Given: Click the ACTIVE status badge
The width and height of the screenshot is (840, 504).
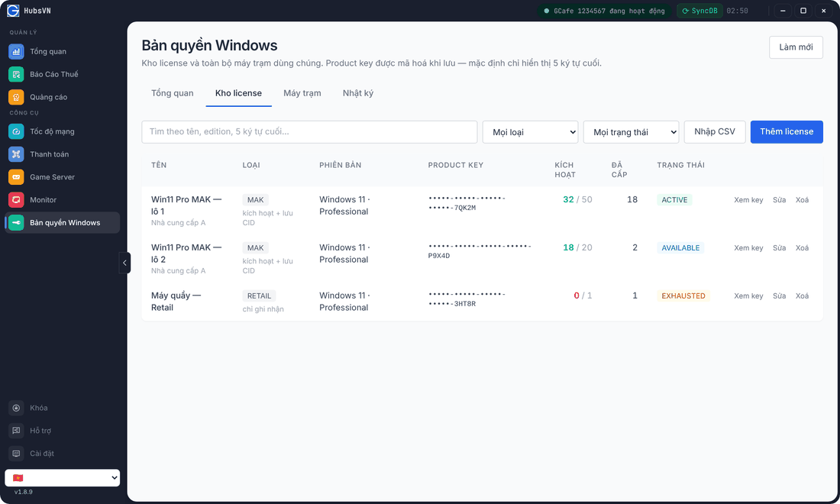Looking at the screenshot, I should point(674,200).
